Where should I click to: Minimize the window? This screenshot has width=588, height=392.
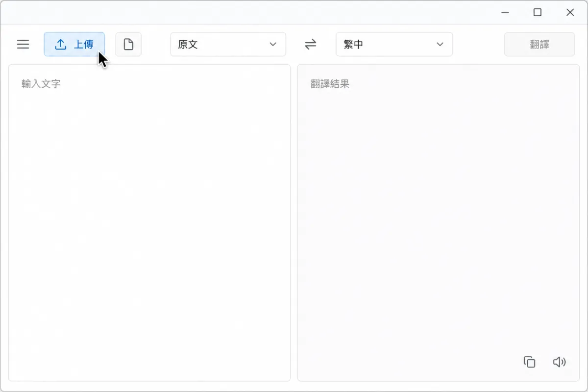coord(505,13)
